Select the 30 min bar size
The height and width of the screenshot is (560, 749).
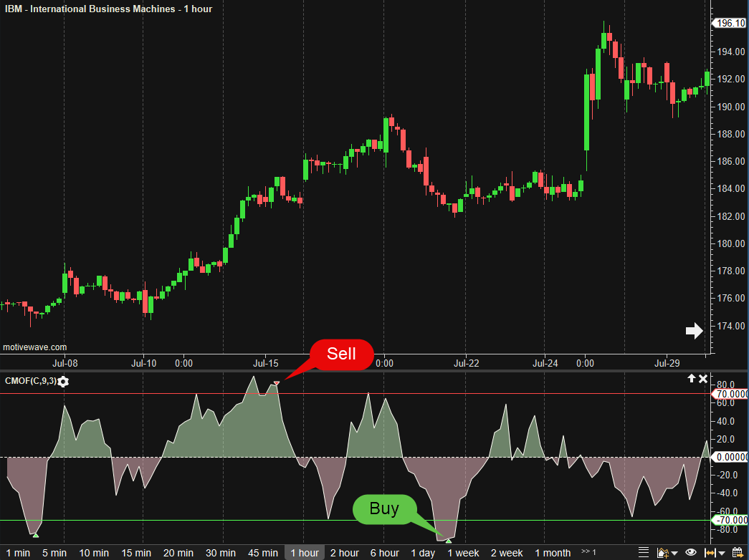220,553
